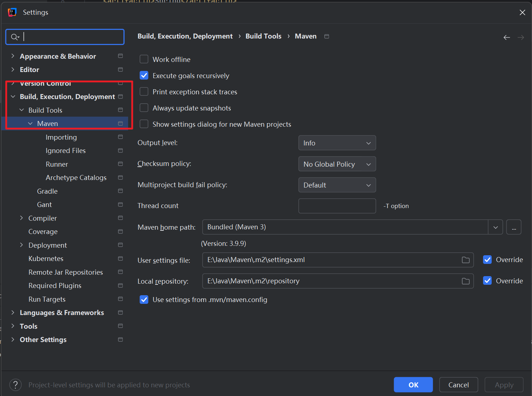Viewport: 532px width, 396px height.
Task: Click project-level icon beside Languages & Frameworks
Action: [x=121, y=312]
